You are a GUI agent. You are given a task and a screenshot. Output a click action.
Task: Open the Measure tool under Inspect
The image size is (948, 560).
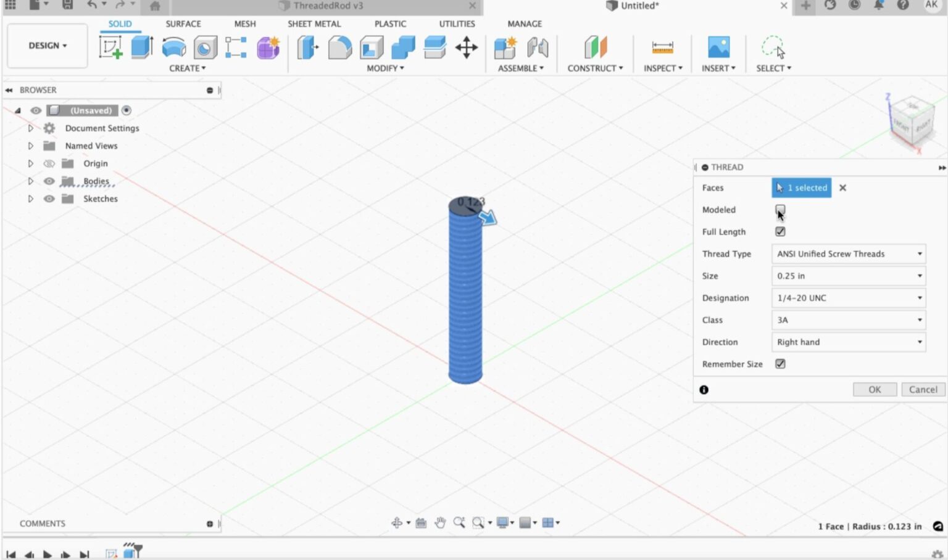point(662,46)
